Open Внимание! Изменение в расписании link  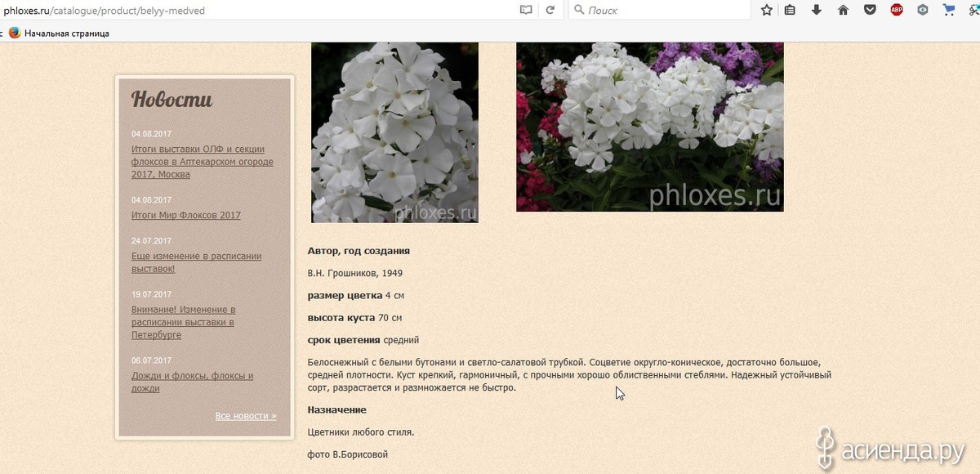click(184, 322)
